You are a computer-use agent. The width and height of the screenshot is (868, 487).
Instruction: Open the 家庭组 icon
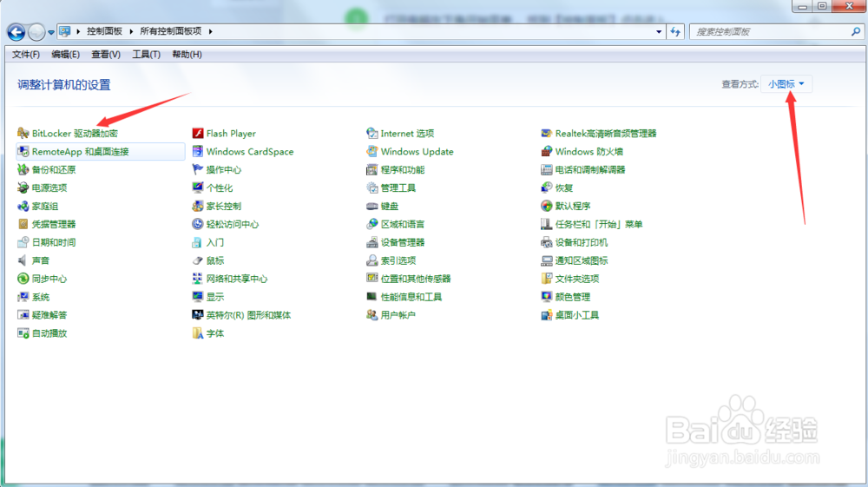pos(23,206)
